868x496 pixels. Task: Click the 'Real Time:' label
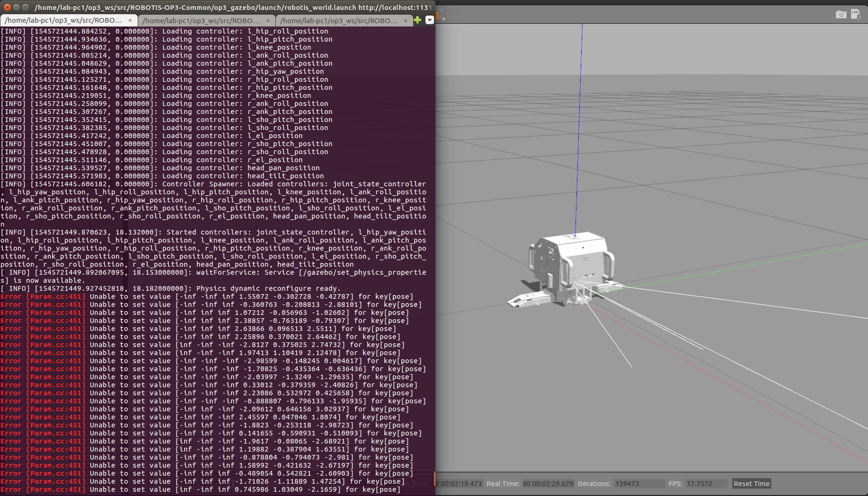[x=503, y=483]
